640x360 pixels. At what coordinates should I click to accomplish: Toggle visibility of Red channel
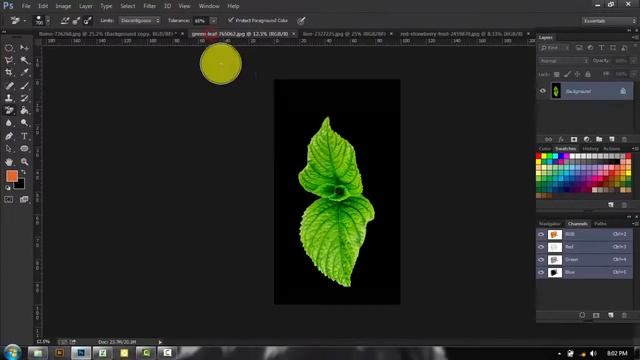pyautogui.click(x=541, y=247)
